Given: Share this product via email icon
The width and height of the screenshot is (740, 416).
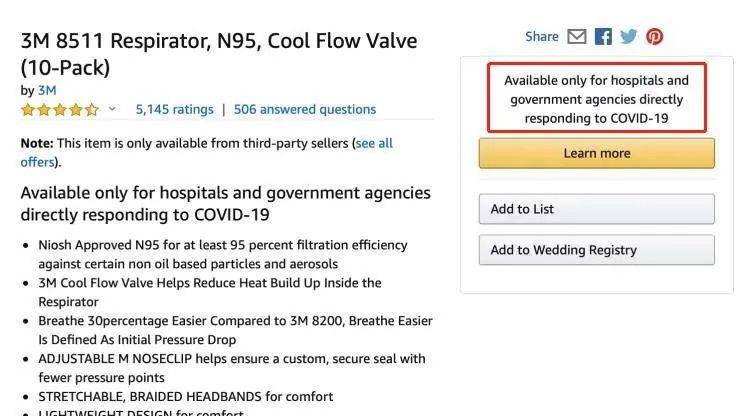Looking at the screenshot, I should (x=576, y=36).
